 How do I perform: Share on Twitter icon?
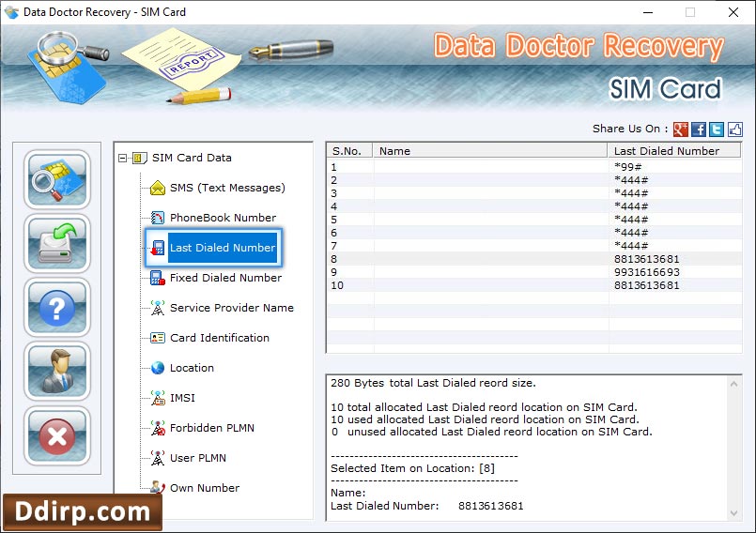point(717,129)
